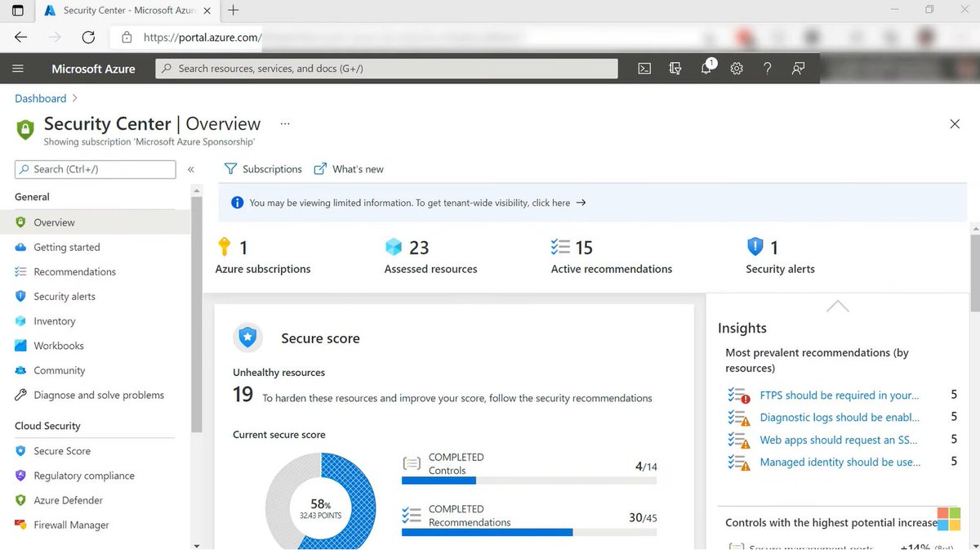980x550 pixels.
Task: Click the Inventory cube icon
Action: coord(20,321)
